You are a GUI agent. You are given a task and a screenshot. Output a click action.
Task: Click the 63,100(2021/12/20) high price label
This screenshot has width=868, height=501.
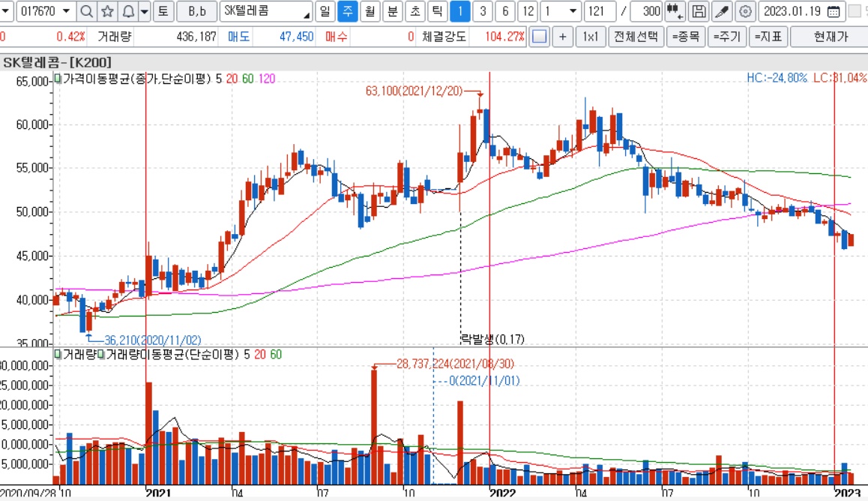414,91
